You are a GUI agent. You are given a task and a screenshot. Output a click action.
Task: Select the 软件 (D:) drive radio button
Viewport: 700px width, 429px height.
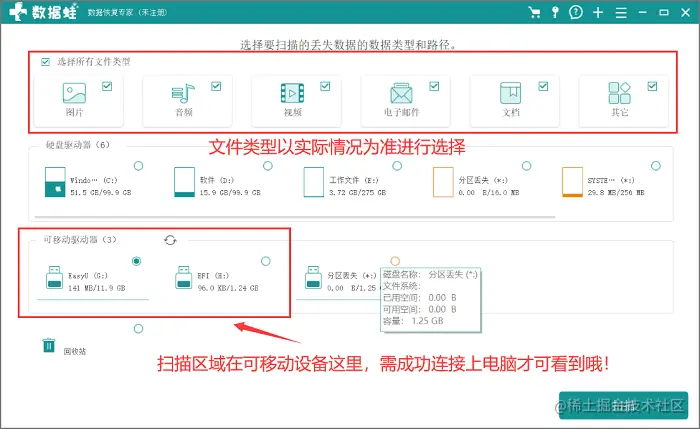pos(268,166)
